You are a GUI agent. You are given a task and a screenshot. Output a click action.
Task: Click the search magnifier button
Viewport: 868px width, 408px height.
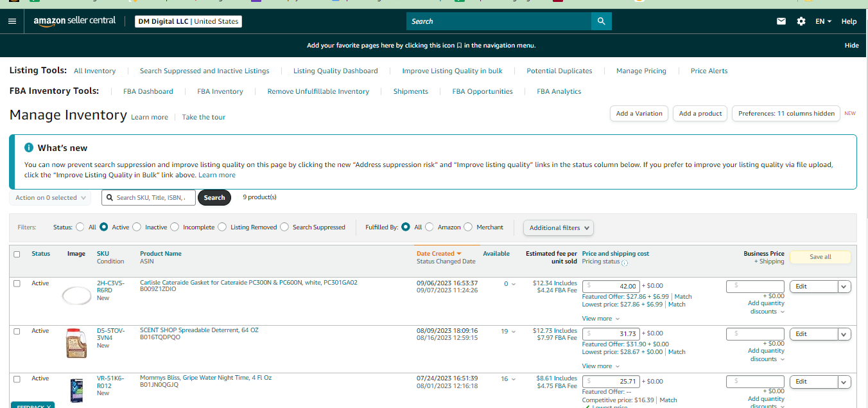tap(601, 21)
